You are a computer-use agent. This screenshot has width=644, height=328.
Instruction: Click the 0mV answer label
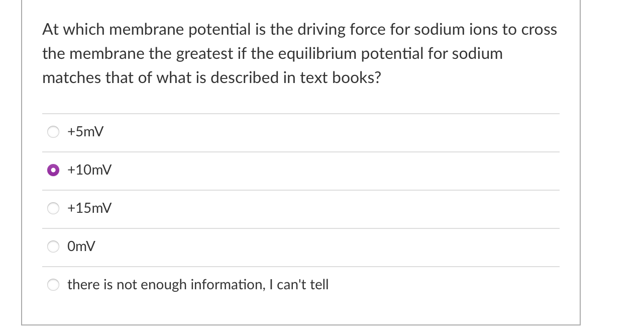pos(81,247)
